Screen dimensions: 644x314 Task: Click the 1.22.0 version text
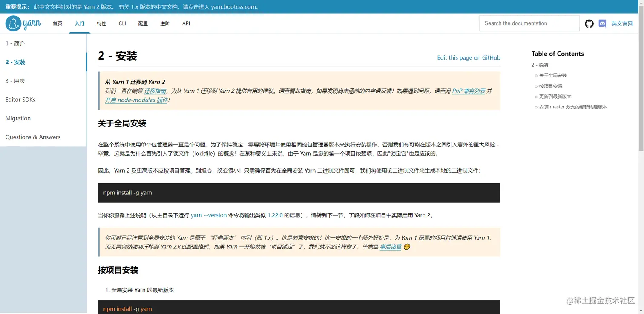pos(275,215)
